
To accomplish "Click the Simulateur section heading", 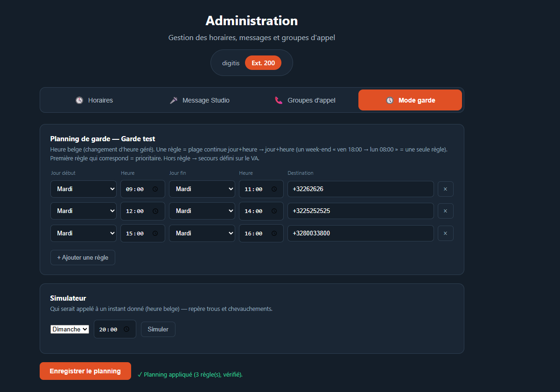I will click(x=68, y=298).
